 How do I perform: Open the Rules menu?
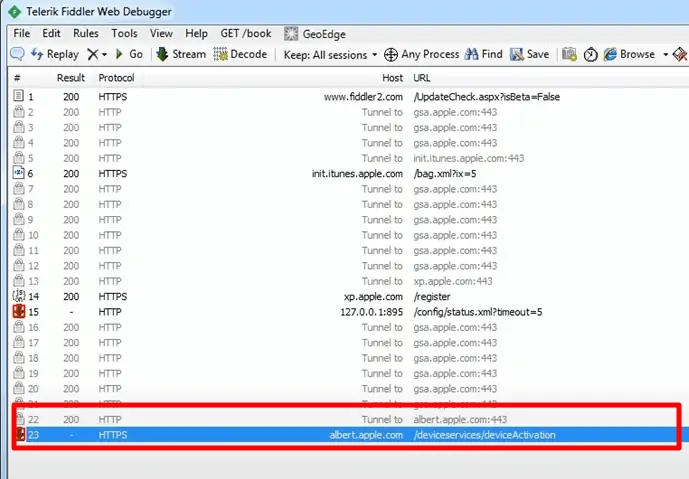point(86,33)
